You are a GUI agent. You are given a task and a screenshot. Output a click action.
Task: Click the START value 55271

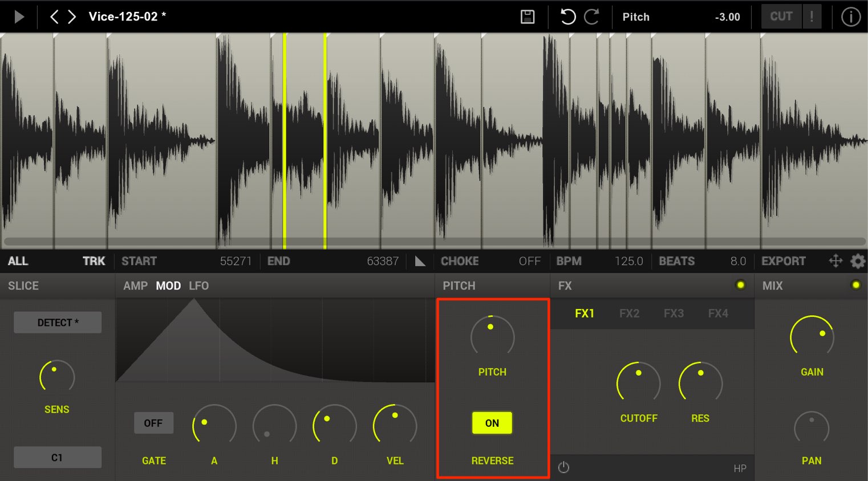[x=236, y=261]
